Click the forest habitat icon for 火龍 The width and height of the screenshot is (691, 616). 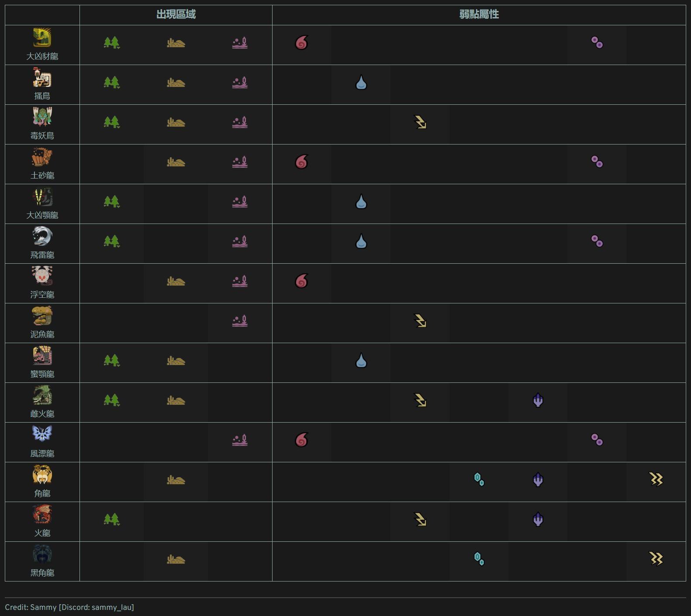(112, 520)
